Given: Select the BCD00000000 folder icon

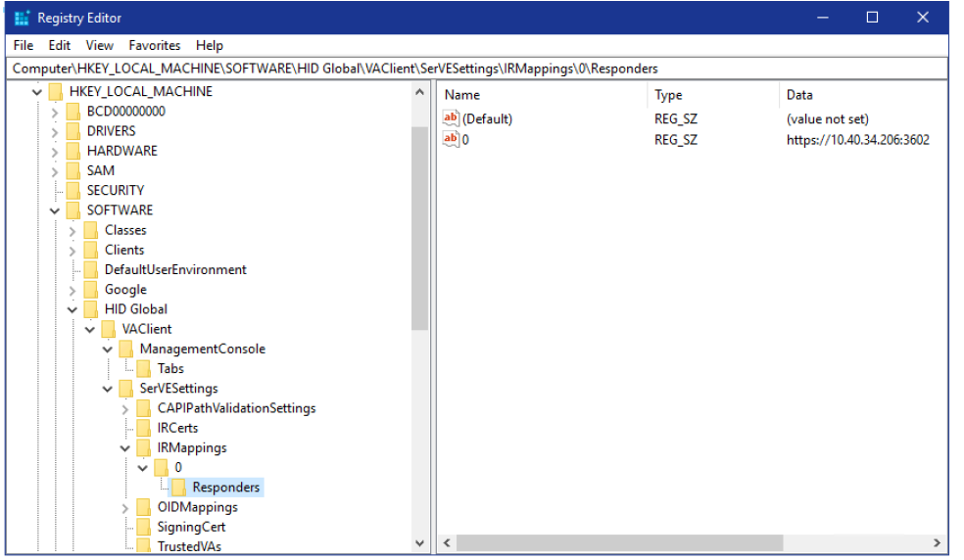Looking at the screenshot, I should (x=73, y=112).
